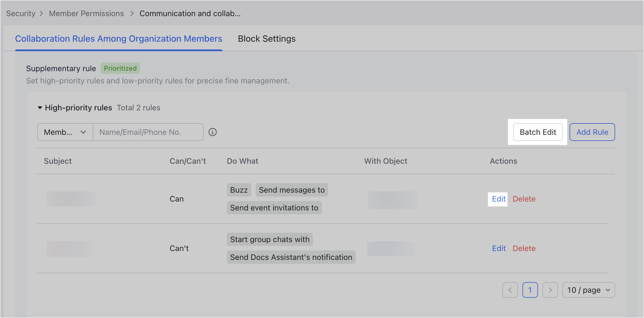Viewport: 644px width, 318px height.
Task: Click Edit on the Can't rule row
Action: (x=499, y=248)
